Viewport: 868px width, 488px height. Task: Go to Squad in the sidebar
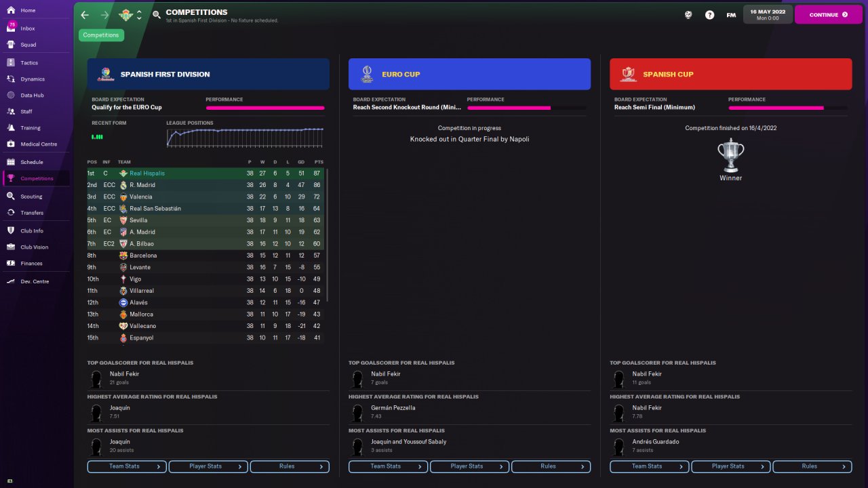point(37,45)
